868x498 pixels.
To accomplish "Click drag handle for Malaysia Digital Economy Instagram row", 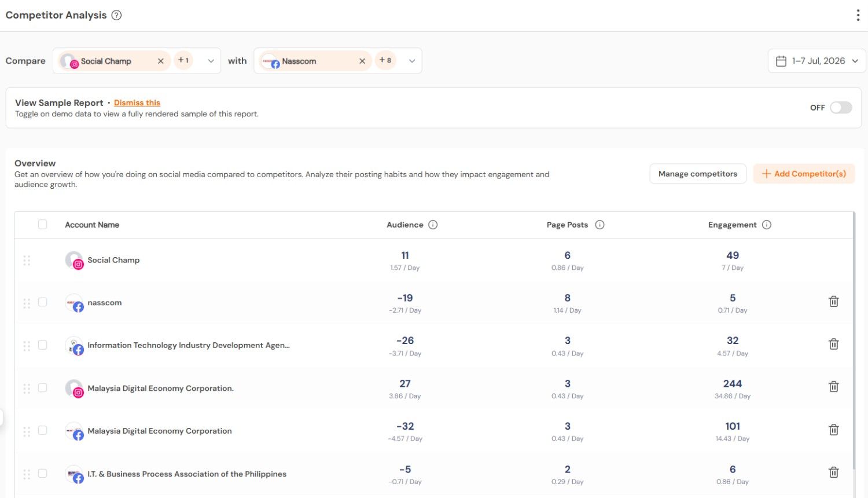I will [x=27, y=389].
